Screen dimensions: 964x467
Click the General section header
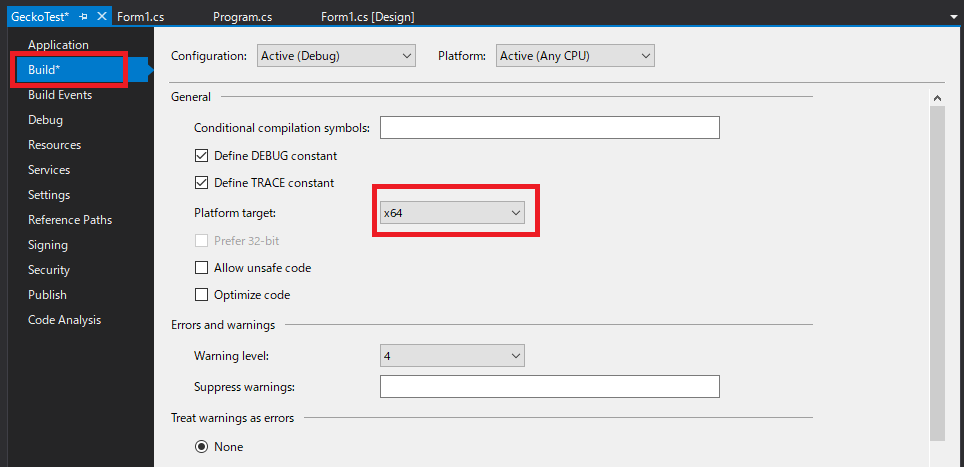[x=191, y=96]
